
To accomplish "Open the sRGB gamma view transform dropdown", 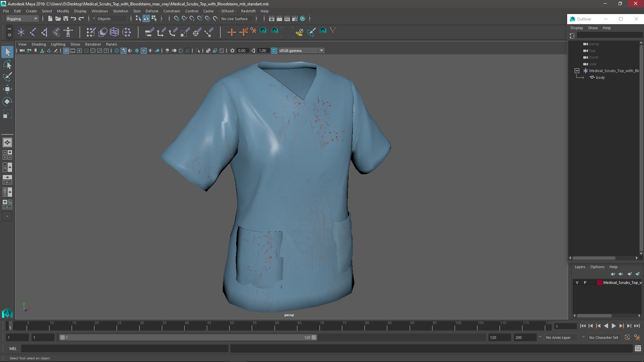I will (x=301, y=51).
